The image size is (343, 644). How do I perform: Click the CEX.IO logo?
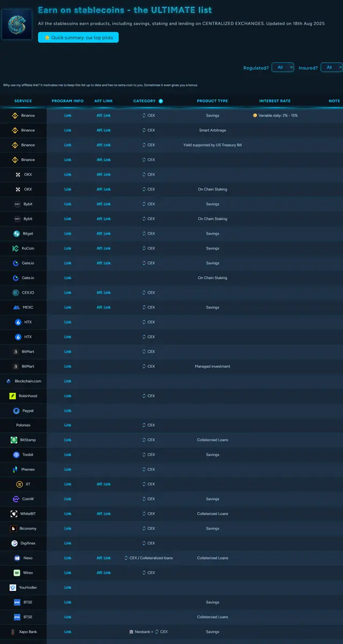tap(16, 292)
